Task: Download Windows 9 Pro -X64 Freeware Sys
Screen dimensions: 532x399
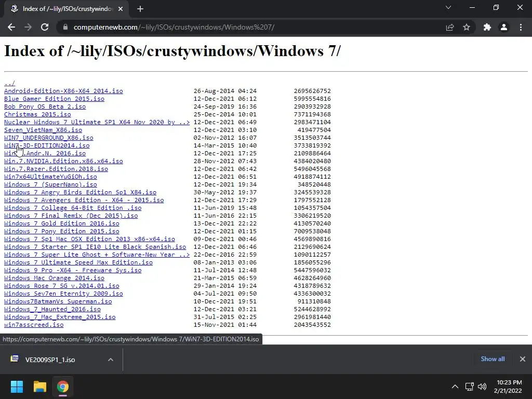Action: coord(73,270)
